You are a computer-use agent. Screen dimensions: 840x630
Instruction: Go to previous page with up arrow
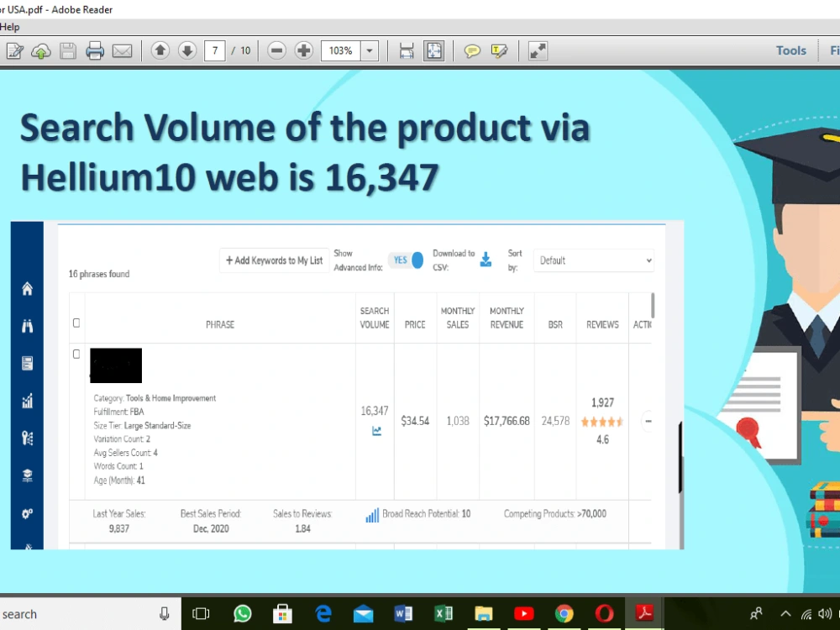[x=160, y=51]
